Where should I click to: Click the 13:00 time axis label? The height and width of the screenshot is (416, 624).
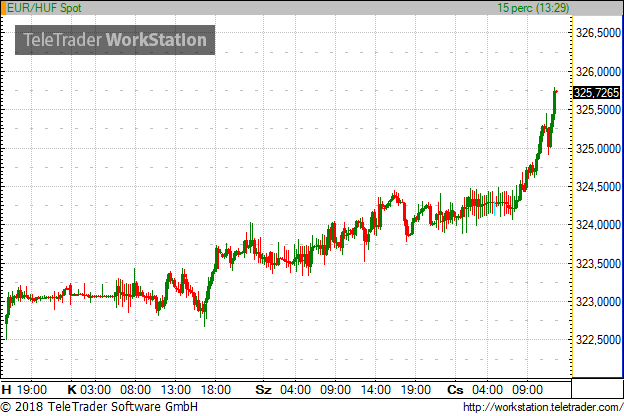[176, 389]
